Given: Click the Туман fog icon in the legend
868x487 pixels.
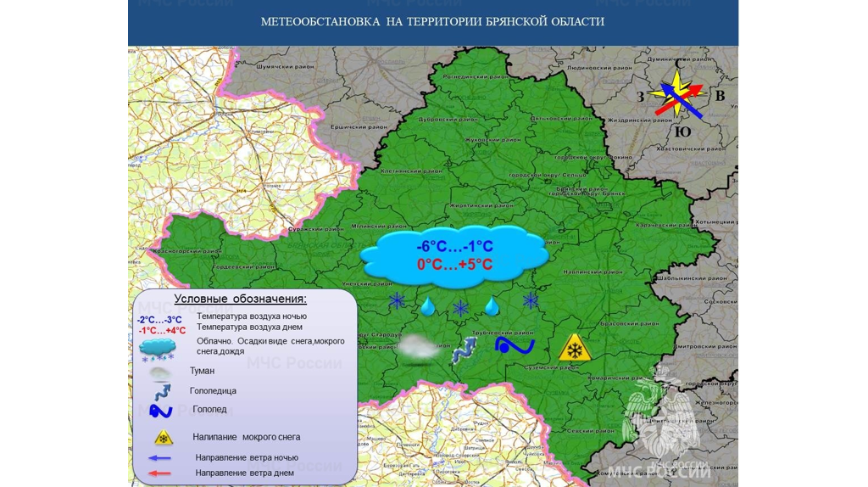Looking at the screenshot, I should click(160, 373).
